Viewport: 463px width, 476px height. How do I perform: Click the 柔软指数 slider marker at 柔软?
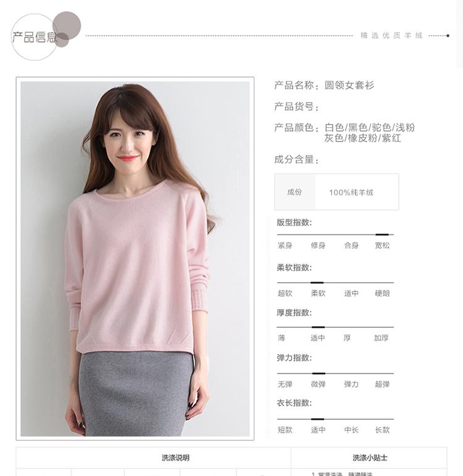317,283
